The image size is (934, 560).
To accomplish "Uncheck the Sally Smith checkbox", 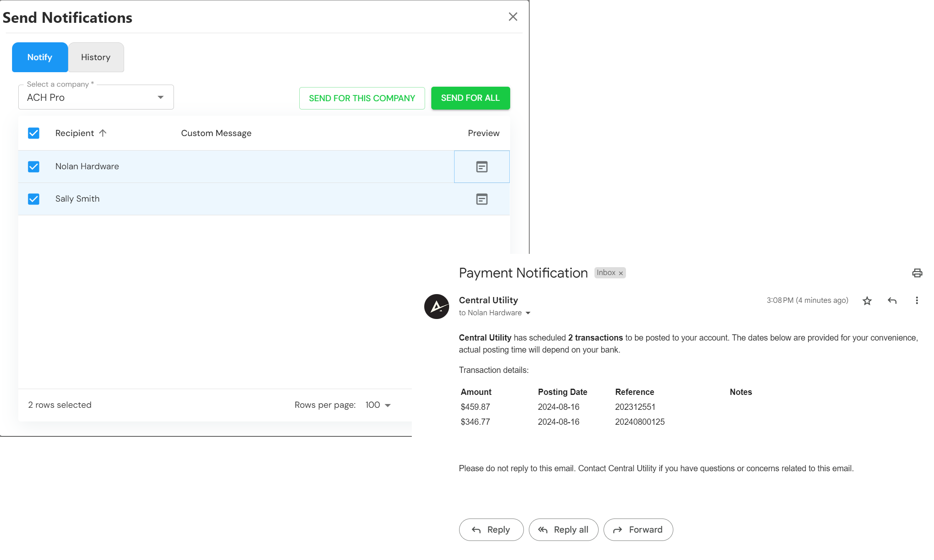I will (x=34, y=199).
